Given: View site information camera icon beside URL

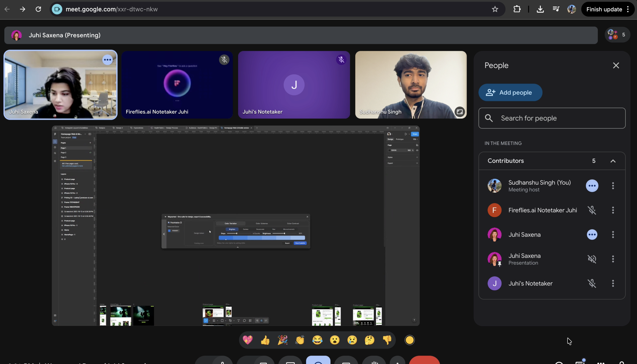Looking at the screenshot, I should point(57,9).
